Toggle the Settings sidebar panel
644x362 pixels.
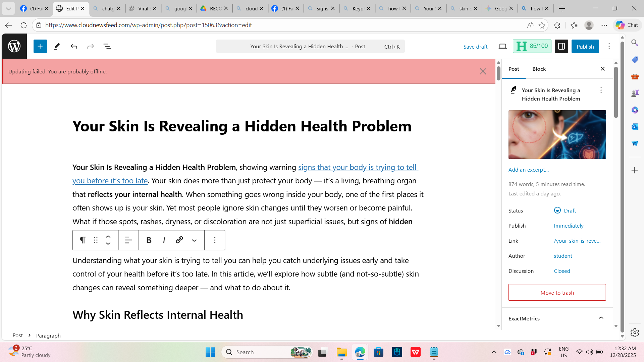pos(561,46)
